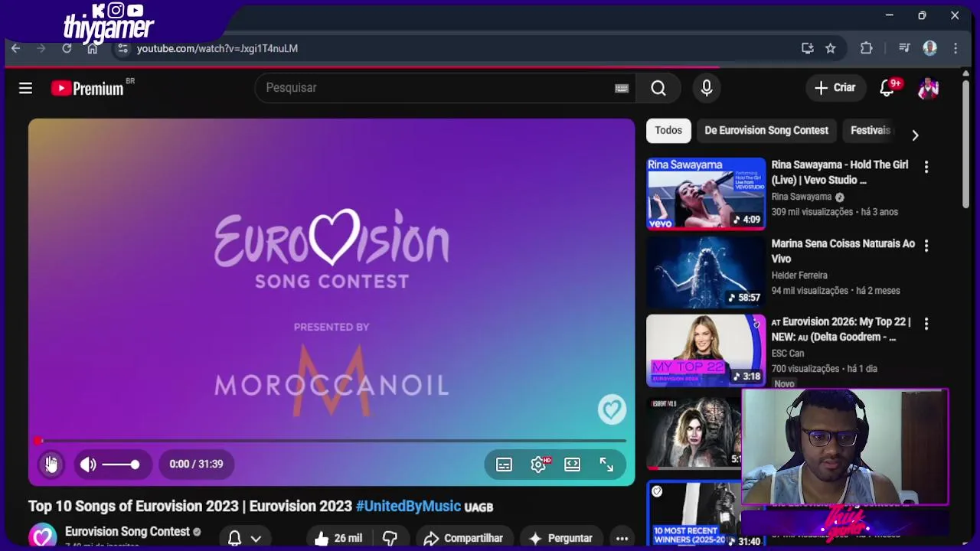Open 10 Most Recent Winners thumbnail
The height and width of the screenshot is (551, 980).
694,514
